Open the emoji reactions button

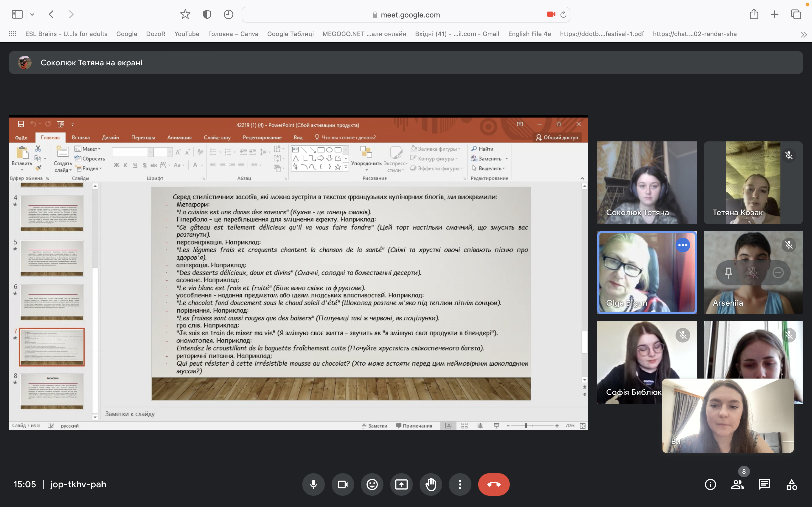click(x=372, y=484)
